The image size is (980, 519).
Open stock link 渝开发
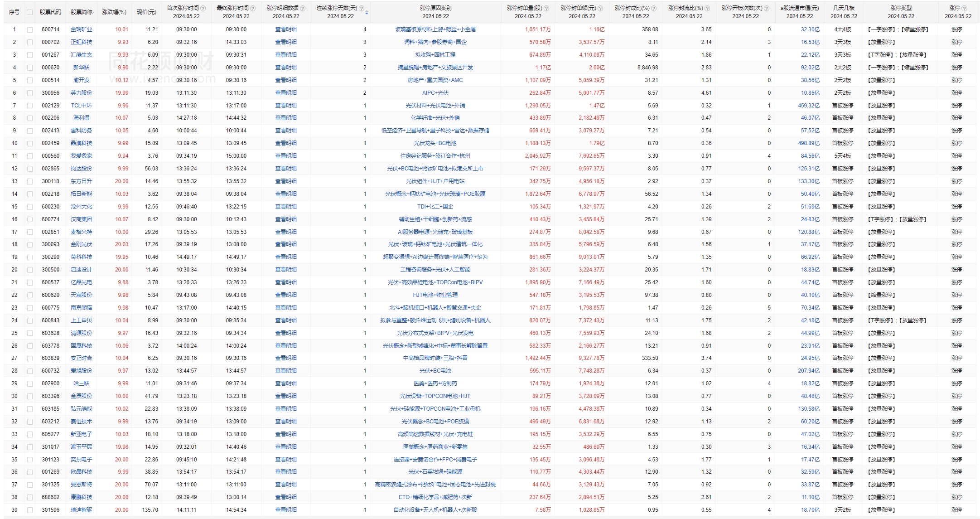click(82, 80)
